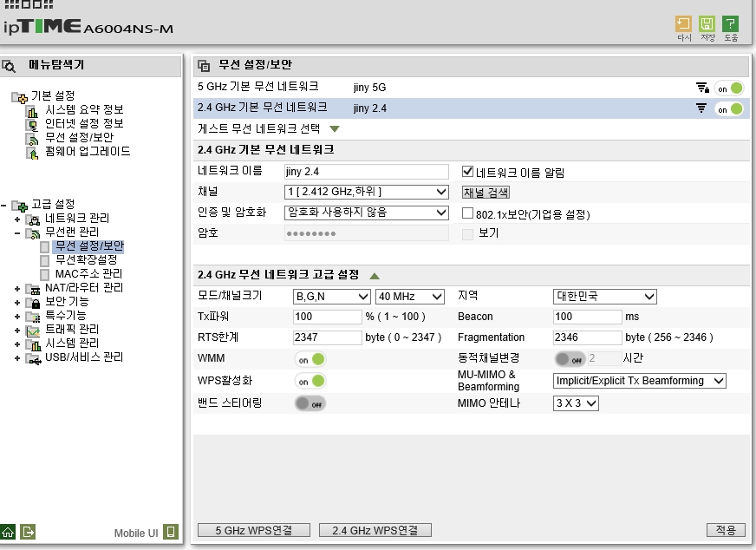Open the Mobile UI phone icon
Screen dimensions: 756x550
pos(171,532)
